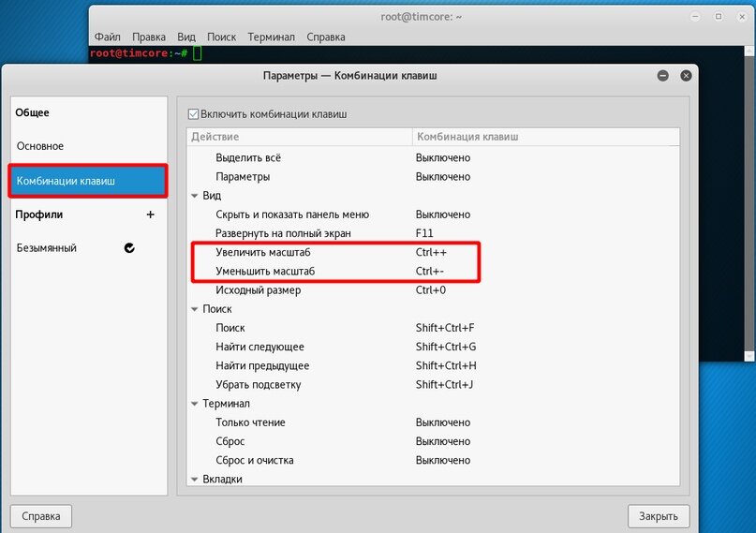Click the Shift+Ctrl+G shortcut value

coord(446,347)
